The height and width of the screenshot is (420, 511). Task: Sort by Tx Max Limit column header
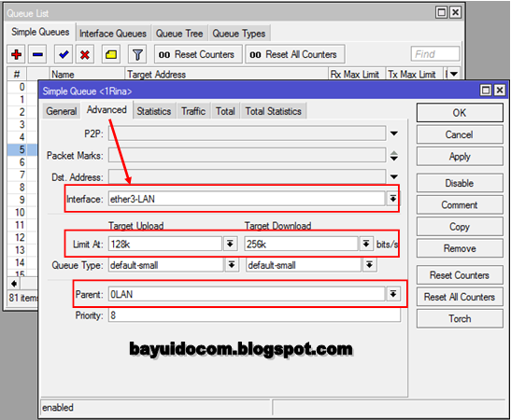[x=414, y=75]
